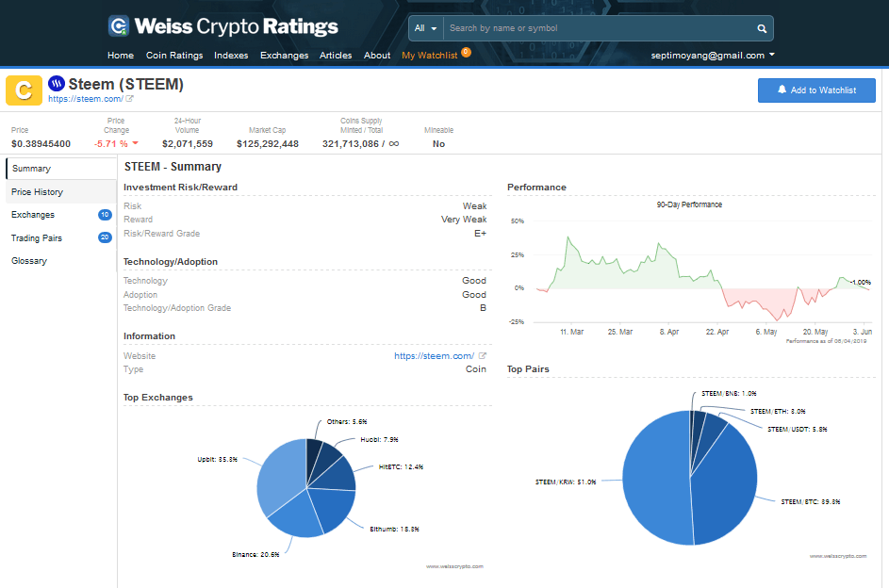Screen dimensions: 889x588
Task: Click the bell icon on Add to Watchlist
Action: [782, 90]
